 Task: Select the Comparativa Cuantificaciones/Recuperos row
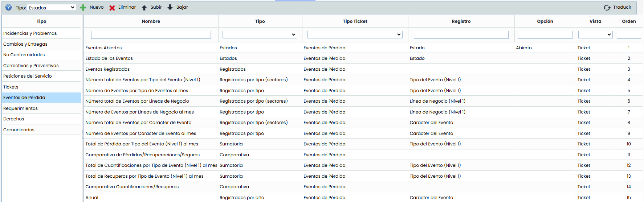132,187
